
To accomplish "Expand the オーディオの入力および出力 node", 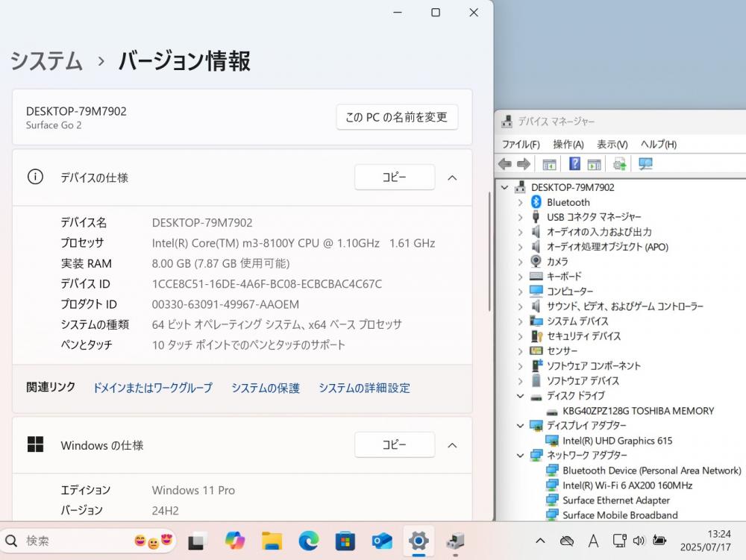I will (x=521, y=232).
